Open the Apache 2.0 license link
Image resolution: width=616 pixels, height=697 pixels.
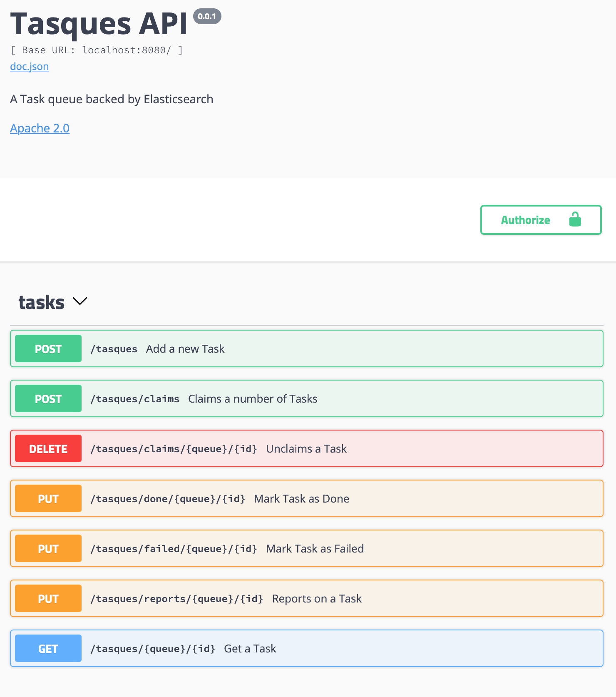40,128
